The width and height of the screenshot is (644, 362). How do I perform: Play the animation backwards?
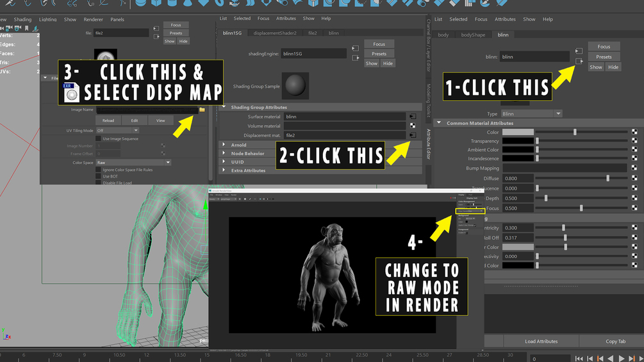(x=611, y=359)
